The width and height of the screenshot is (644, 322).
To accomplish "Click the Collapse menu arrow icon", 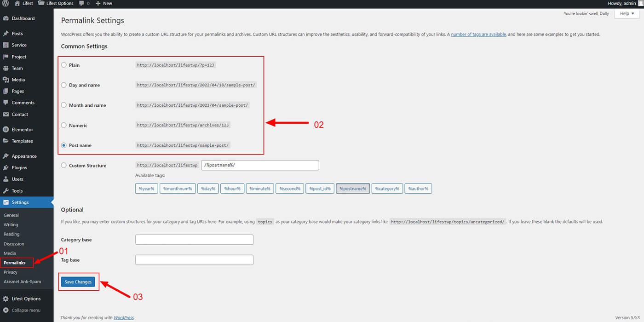I will 6,310.
